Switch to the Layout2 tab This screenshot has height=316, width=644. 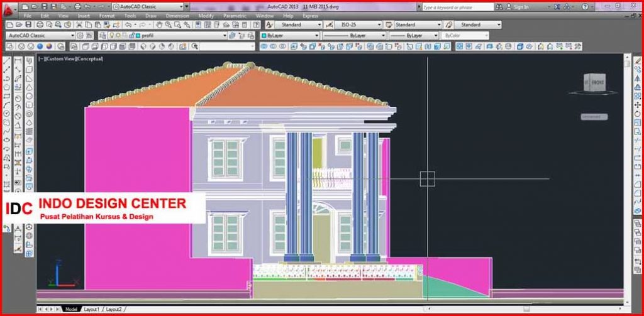[x=114, y=310]
